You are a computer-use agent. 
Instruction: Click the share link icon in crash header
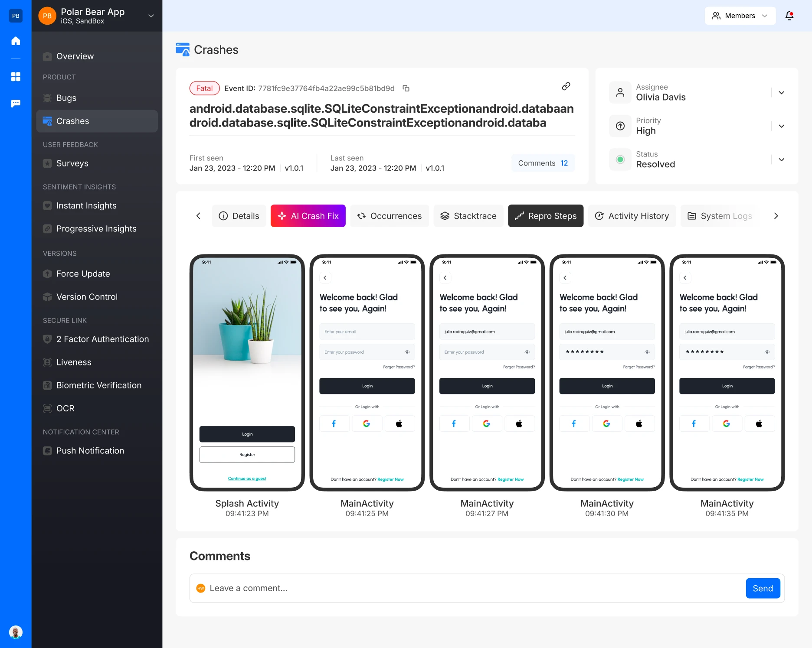point(566,86)
